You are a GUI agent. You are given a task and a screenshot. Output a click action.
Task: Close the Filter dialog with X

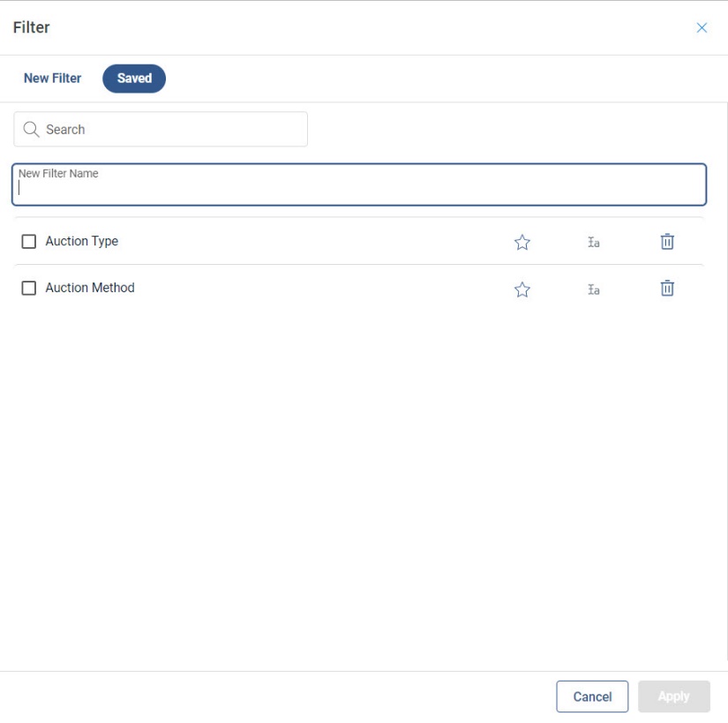(702, 27)
